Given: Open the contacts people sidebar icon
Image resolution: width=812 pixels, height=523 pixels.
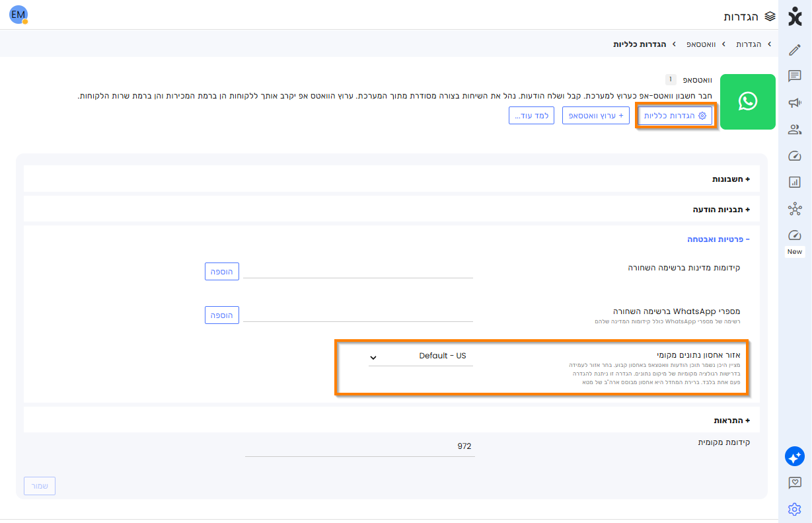Looking at the screenshot, I should point(795,130).
